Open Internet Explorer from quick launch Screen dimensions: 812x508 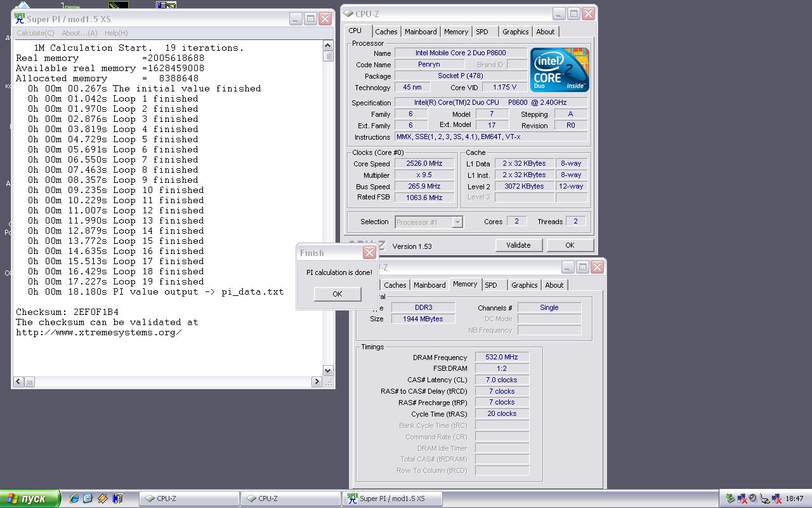point(74,498)
